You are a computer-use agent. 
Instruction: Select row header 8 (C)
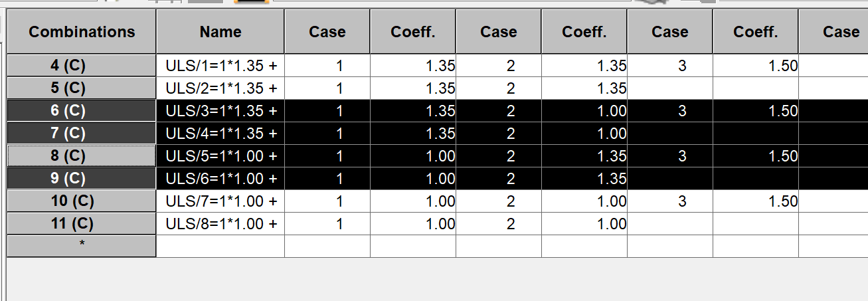coord(81,156)
